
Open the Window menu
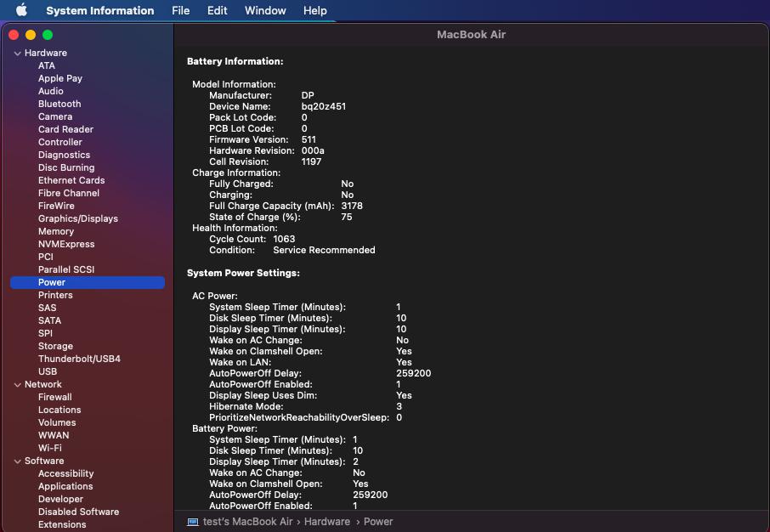tap(265, 10)
